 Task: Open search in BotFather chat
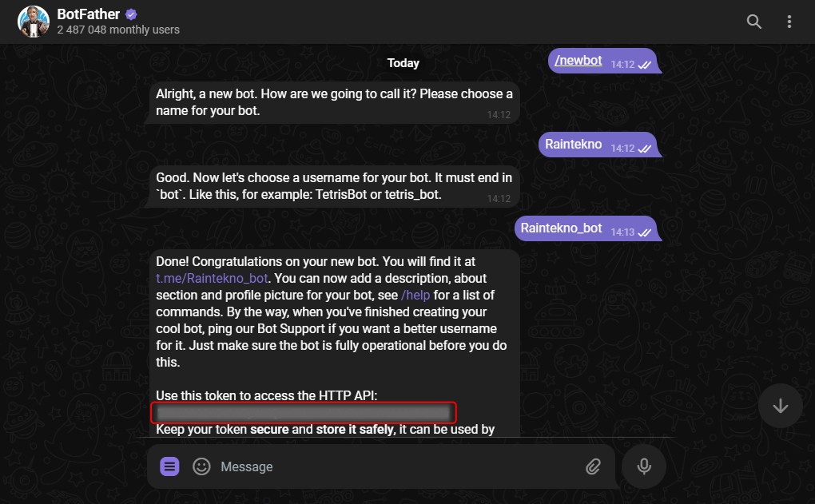tap(753, 22)
